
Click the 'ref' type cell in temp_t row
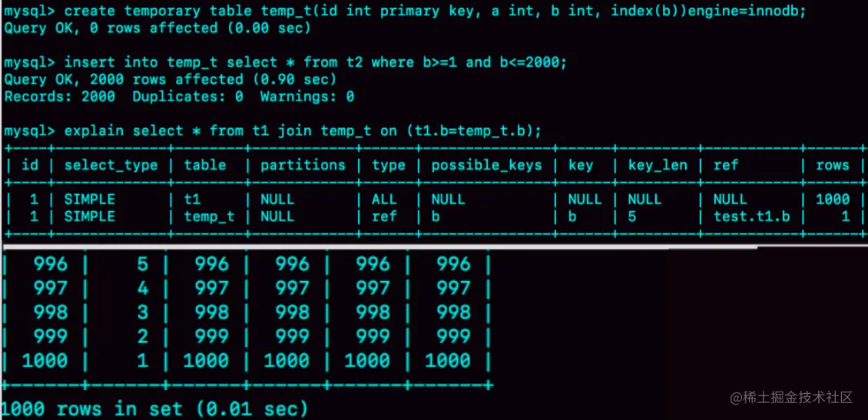tap(384, 217)
